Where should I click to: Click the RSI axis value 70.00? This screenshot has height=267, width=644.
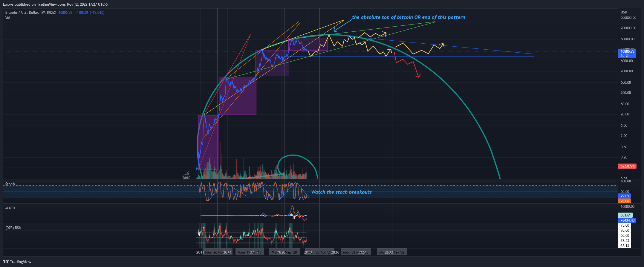click(x=625, y=231)
